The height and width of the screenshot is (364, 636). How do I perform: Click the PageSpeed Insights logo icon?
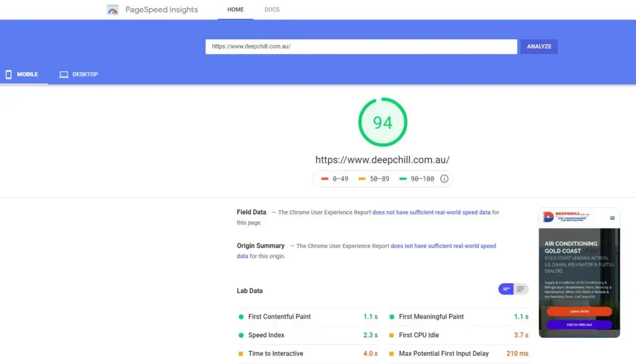[112, 10]
